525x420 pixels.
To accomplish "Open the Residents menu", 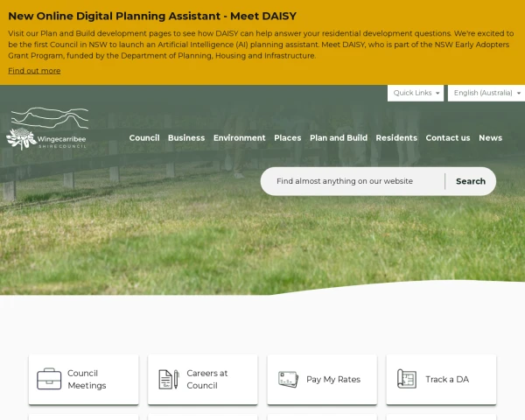I will tap(396, 138).
